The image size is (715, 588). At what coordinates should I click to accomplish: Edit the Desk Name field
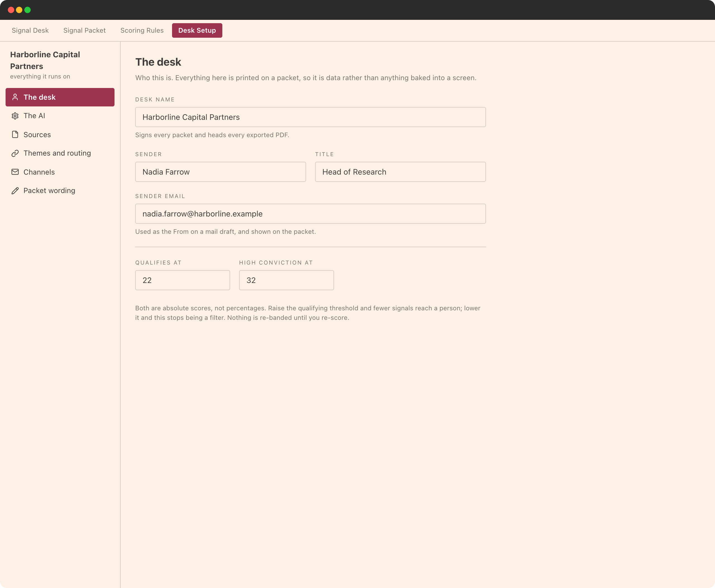(x=310, y=117)
